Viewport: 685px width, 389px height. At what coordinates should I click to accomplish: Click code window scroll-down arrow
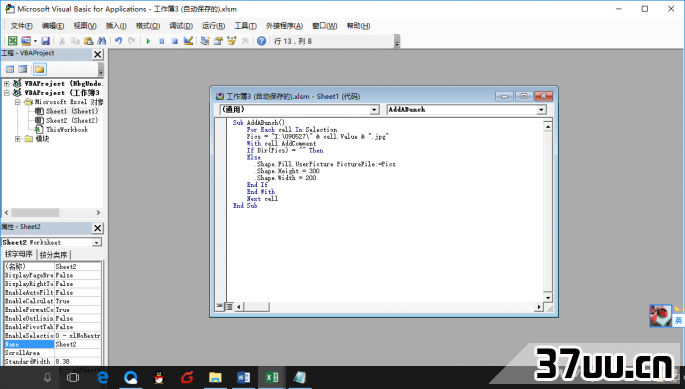coord(548,298)
